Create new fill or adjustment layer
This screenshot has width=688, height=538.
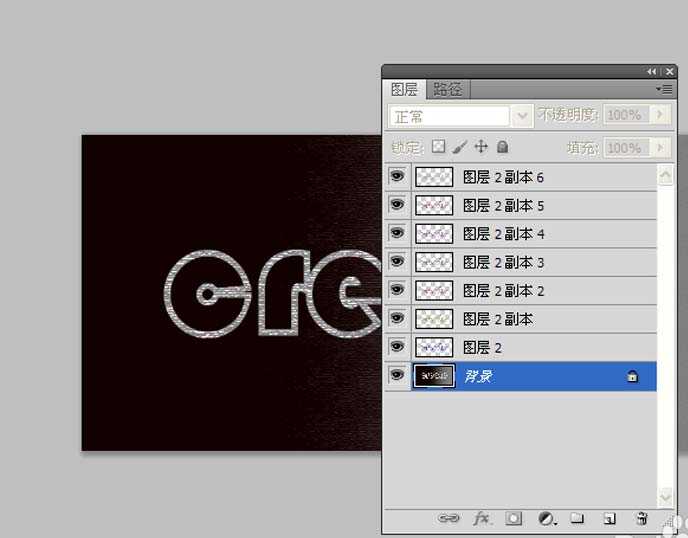(x=547, y=518)
